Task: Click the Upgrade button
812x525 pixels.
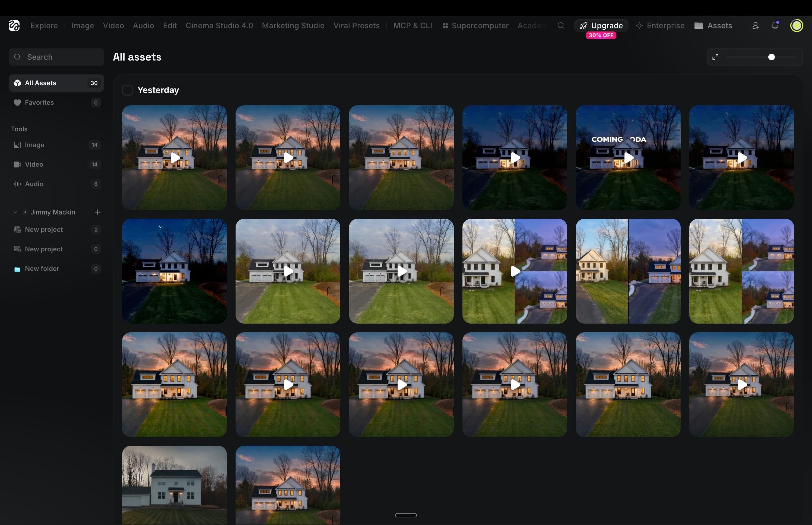Action: pos(601,26)
